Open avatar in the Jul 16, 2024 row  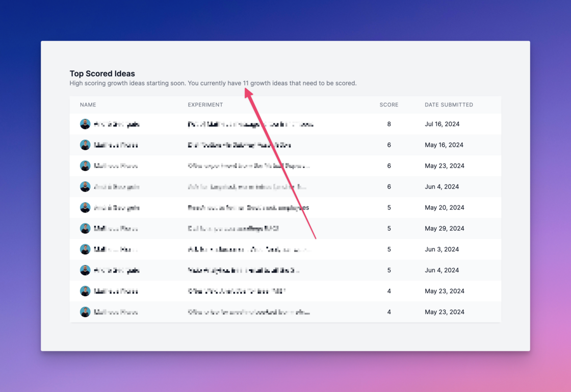coord(85,124)
